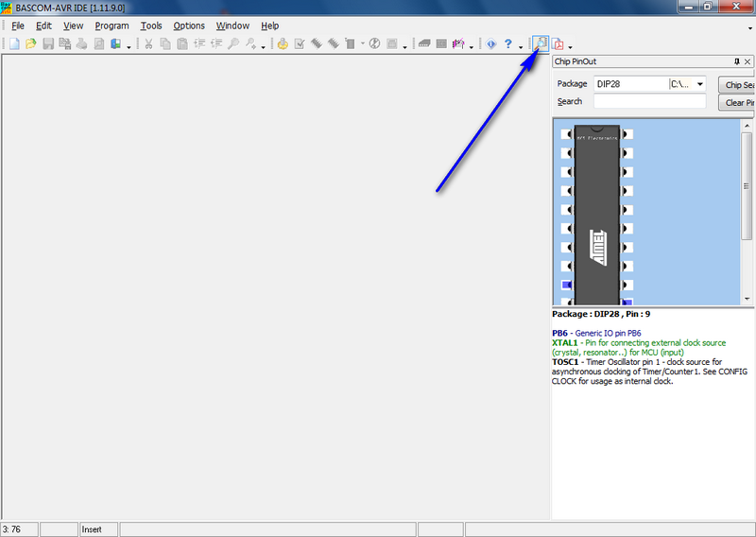Click the 3: 76 cursor position field

[x=19, y=529]
